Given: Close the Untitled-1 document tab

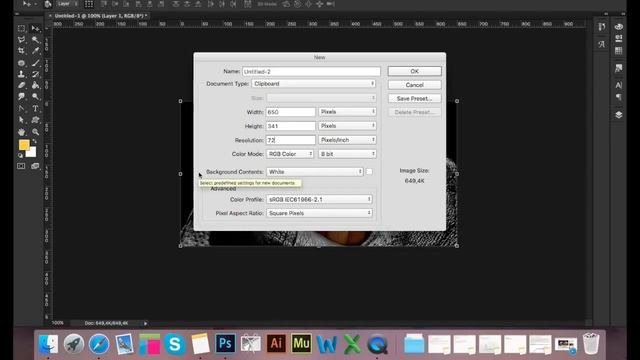Looking at the screenshot, I should pos(50,16).
